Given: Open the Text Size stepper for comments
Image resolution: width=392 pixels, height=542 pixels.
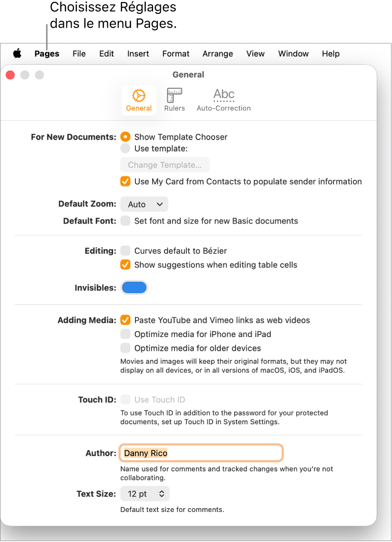Looking at the screenshot, I should pyautogui.click(x=144, y=493).
